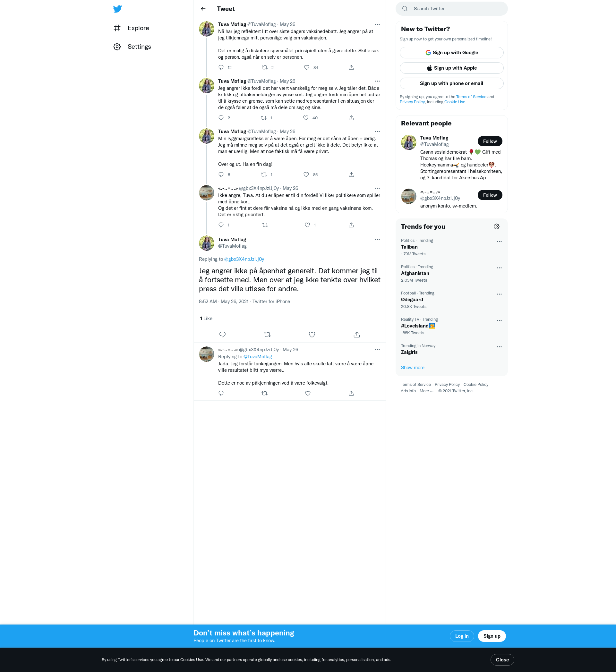Open the main tweet author avatar
616x672 pixels.
[x=207, y=243]
